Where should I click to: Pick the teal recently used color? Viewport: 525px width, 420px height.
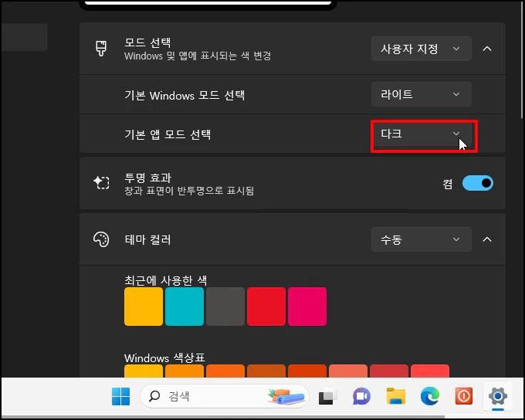(x=185, y=307)
